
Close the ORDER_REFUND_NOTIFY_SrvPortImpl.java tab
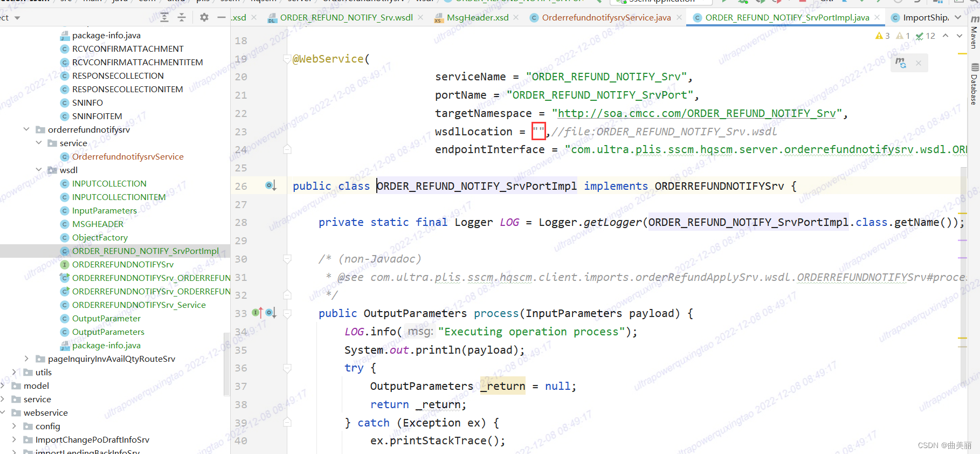click(877, 17)
